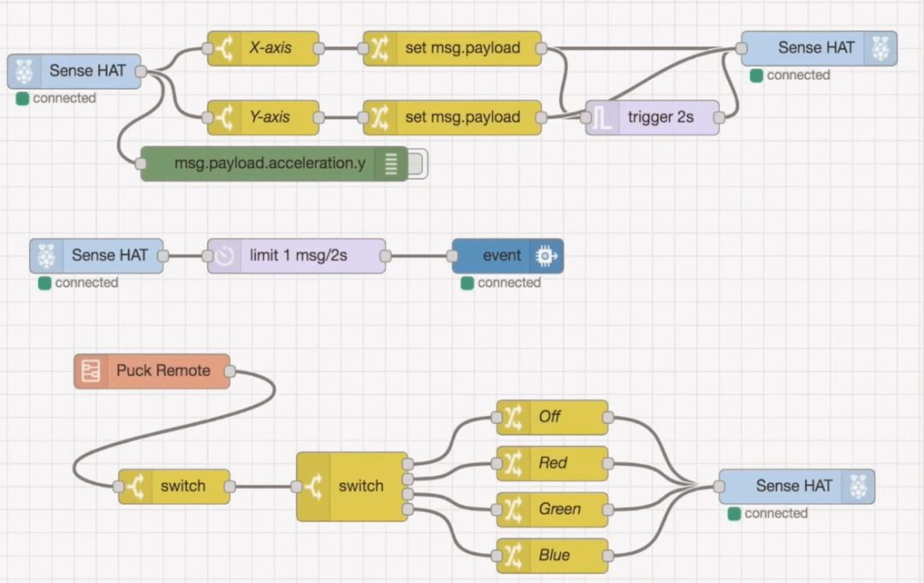
Task: Click lower set msg.payload node label
Action: coord(463,116)
